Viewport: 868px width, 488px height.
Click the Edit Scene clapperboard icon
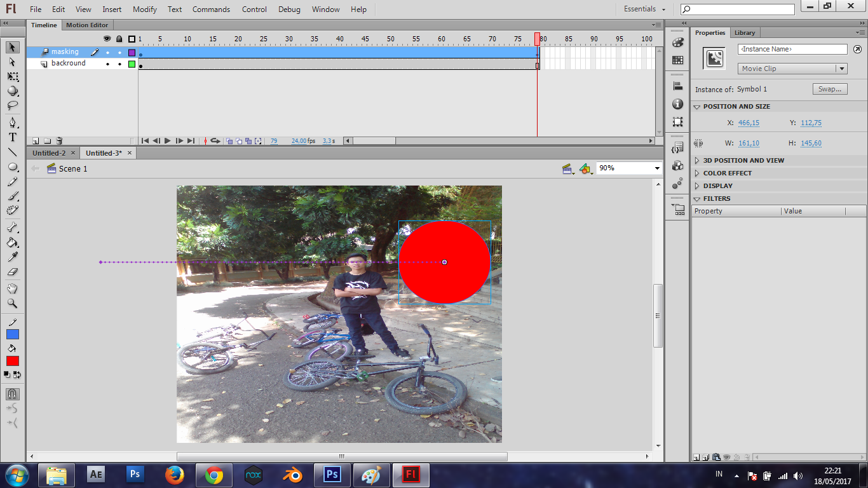[x=568, y=168]
